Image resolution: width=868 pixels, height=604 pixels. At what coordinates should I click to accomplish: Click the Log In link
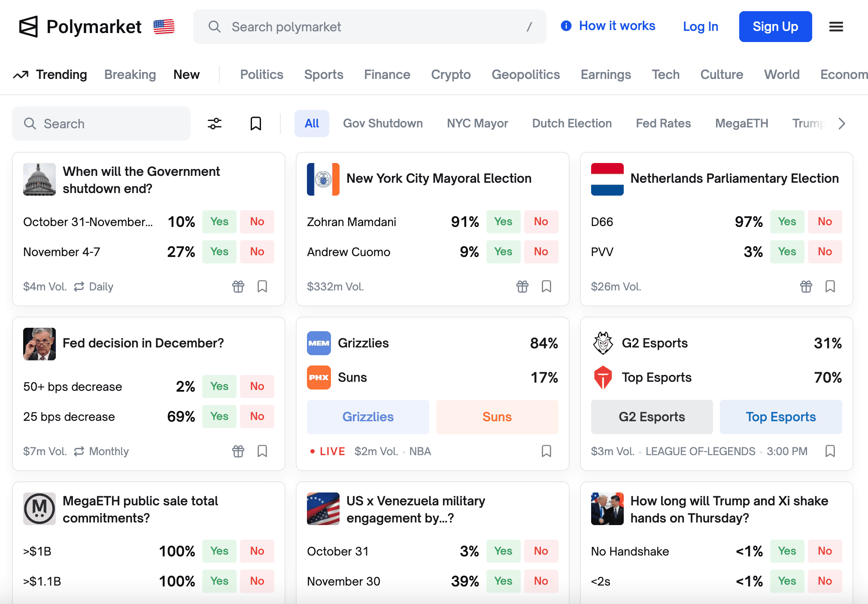click(700, 27)
